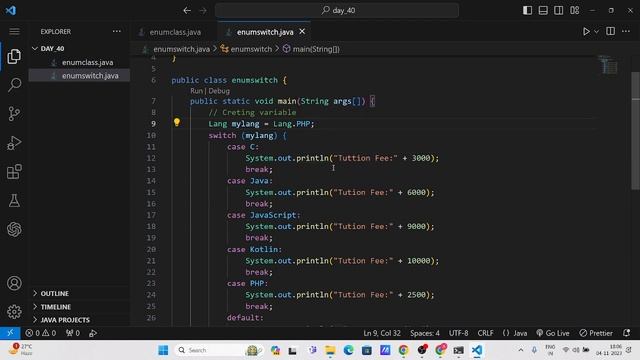This screenshot has height=360, width=640.
Task: Open Customize Layout button
Action: click(575, 10)
